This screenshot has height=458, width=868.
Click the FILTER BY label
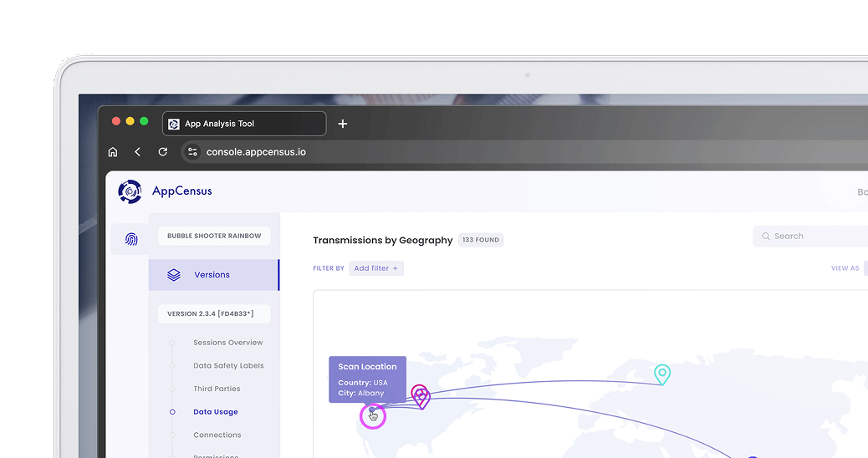pos(329,268)
